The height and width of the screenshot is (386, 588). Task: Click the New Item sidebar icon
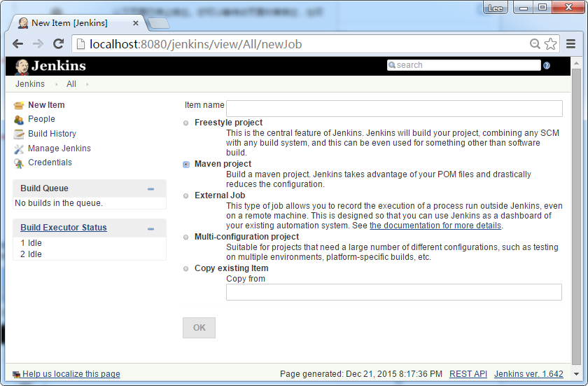pos(19,105)
